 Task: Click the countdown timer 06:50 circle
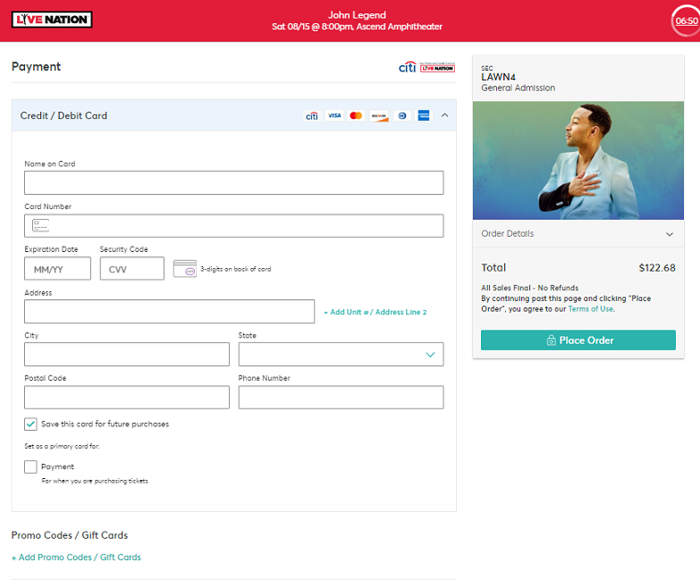coord(686,21)
